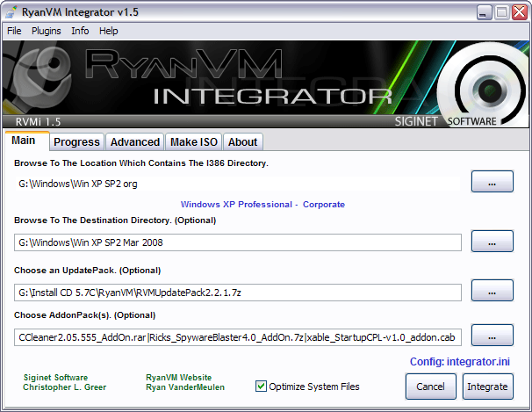Switch to the Progress tab
This screenshot has height=412, width=532.
[76, 141]
